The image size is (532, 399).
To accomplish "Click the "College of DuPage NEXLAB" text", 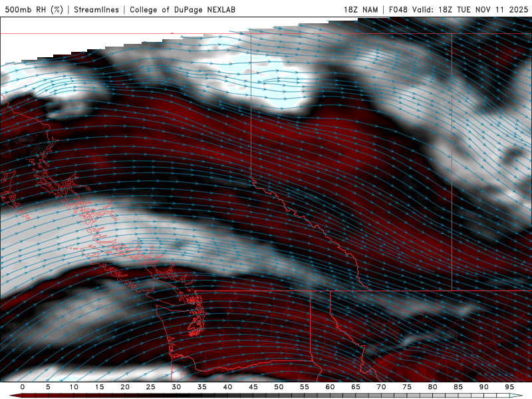I will click(182, 9).
